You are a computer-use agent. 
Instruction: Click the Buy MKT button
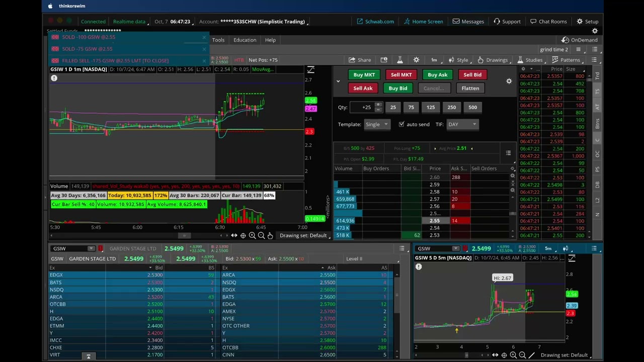pyautogui.click(x=364, y=74)
